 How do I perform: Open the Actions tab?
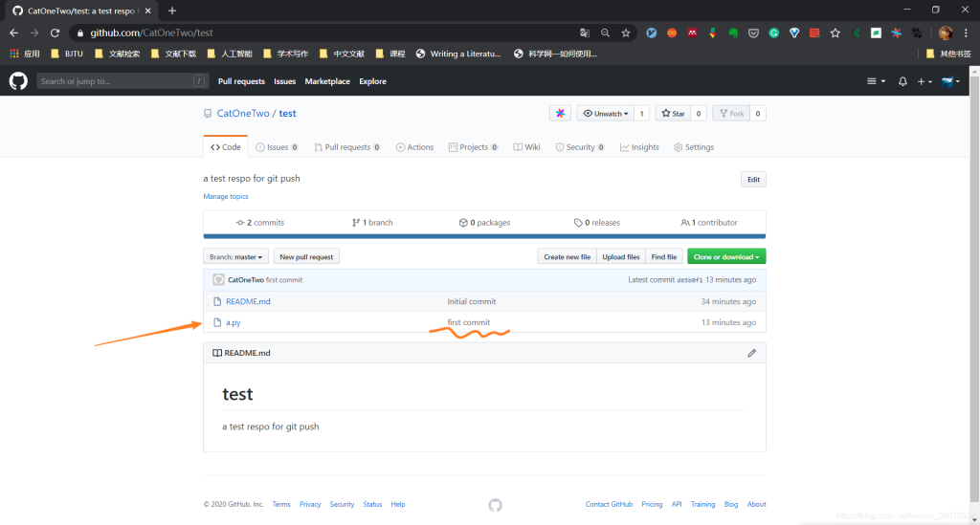[414, 147]
